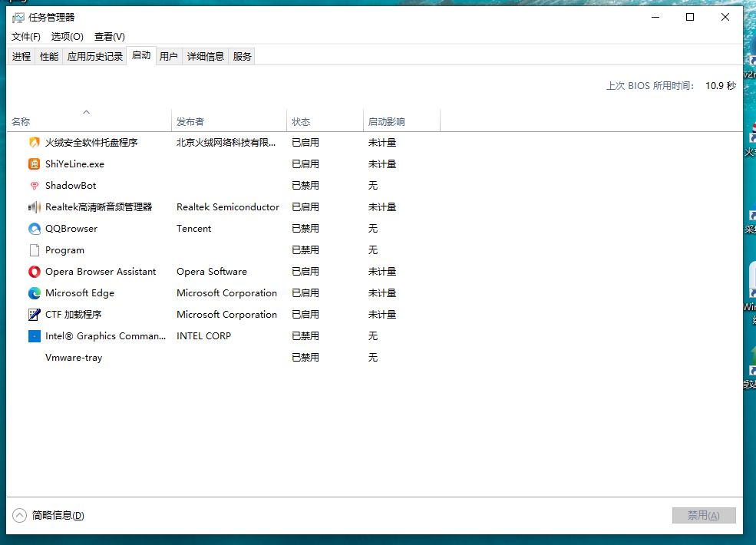The width and height of the screenshot is (756, 545).
Task: Maximize the Task Manager window
Action: 690,17
